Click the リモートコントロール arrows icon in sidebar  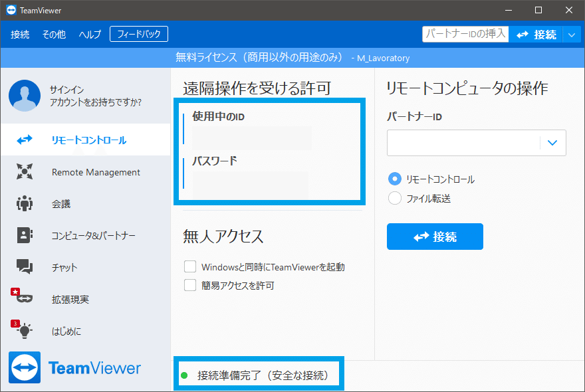(25, 140)
